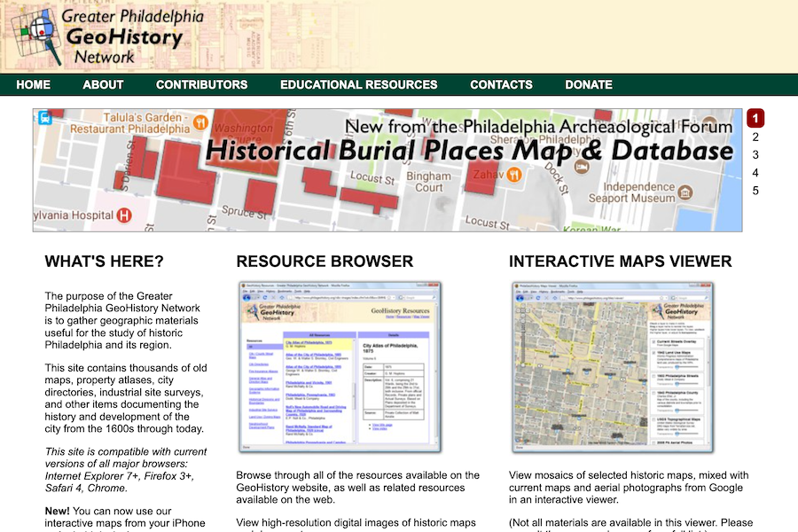Image resolution: width=798 pixels, height=532 pixels.
Task: Open the CONTRIBUTORS page
Action: coord(201,85)
